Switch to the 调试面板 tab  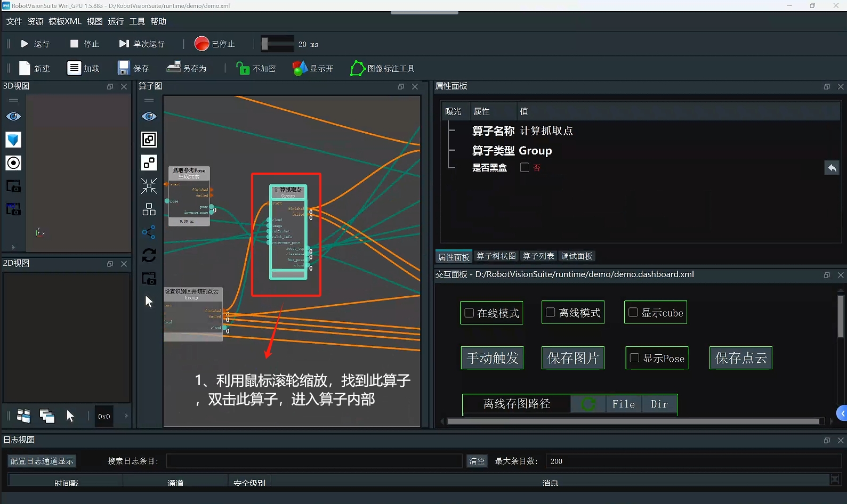tap(577, 256)
